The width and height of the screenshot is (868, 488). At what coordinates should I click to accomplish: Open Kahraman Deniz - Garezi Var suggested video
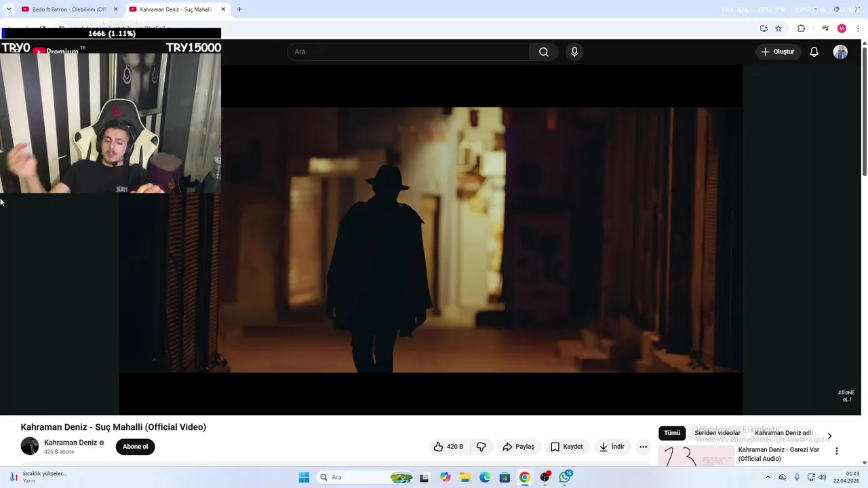(778, 454)
